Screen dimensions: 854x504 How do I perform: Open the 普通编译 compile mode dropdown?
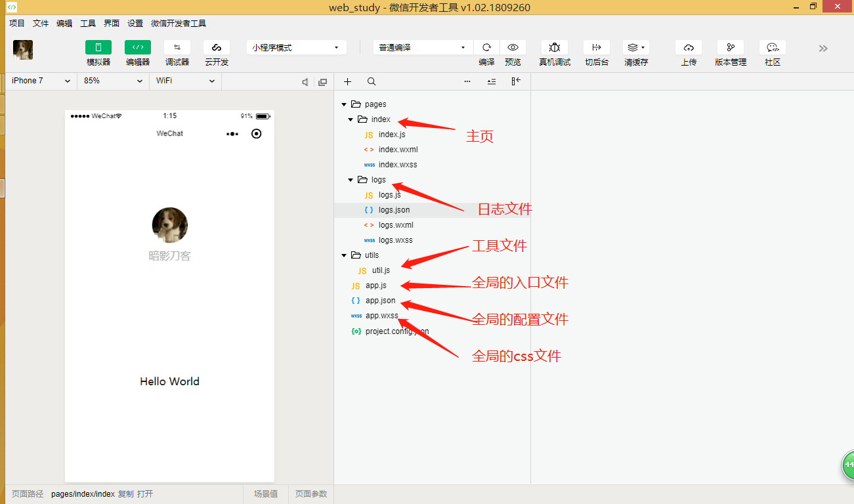tap(422, 47)
